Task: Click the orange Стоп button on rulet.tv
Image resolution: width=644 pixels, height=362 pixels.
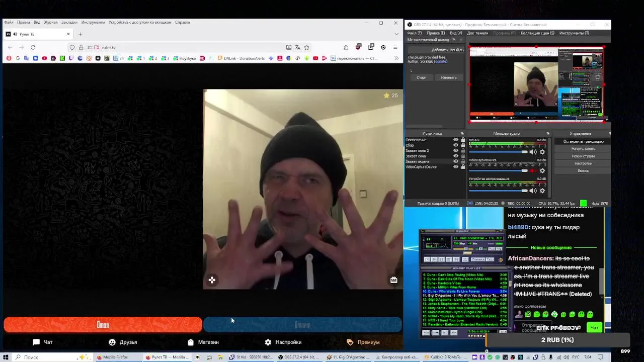Action: pos(103,325)
